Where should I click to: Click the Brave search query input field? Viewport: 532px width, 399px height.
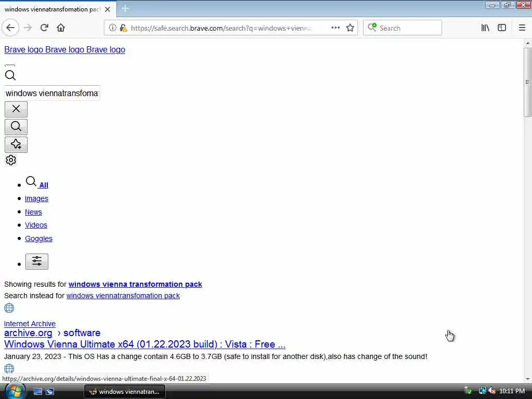[x=52, y=93]
